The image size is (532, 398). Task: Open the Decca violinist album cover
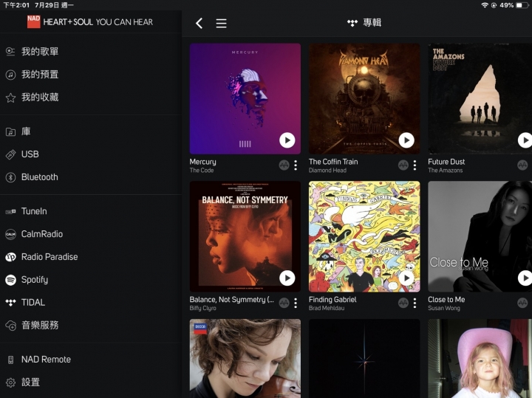(x=245, y=358)
